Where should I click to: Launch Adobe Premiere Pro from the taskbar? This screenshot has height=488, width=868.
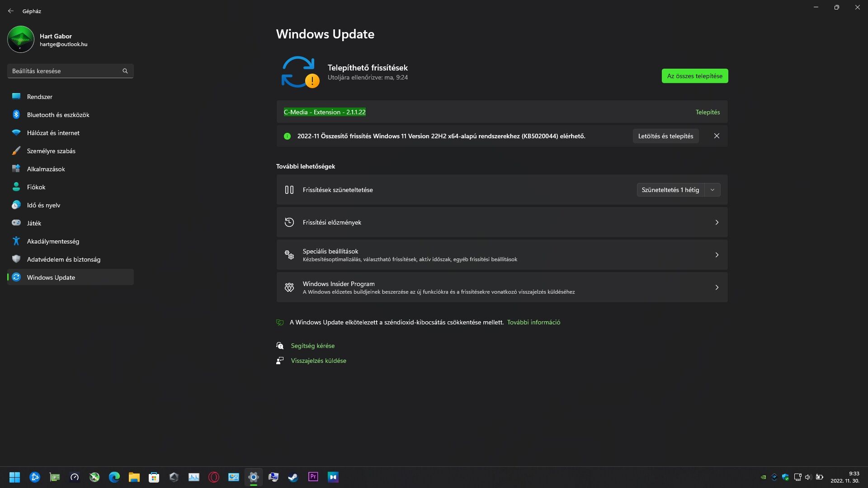pyautogui.click(x=313, y=477)
